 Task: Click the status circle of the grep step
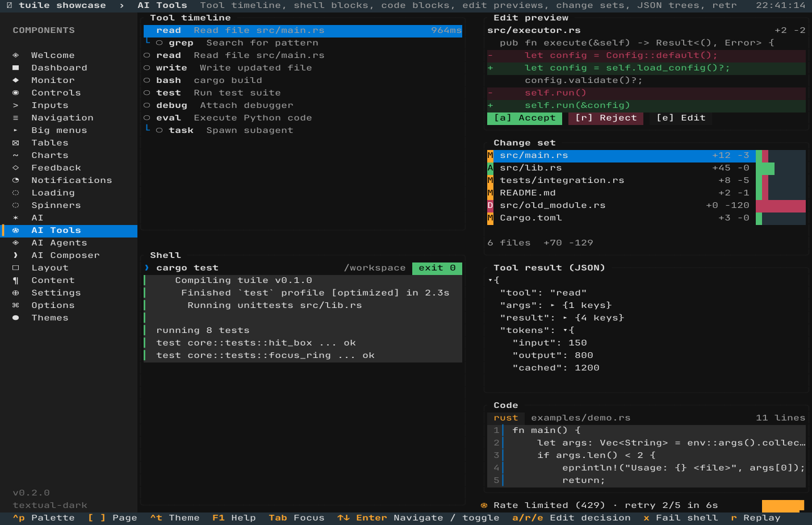(159, 43)
